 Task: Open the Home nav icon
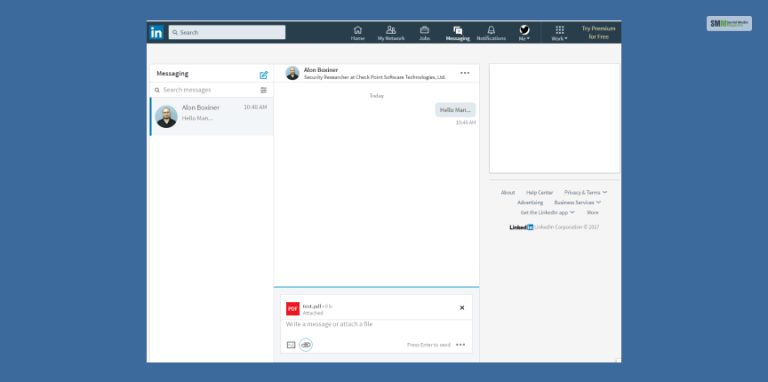tap(358, 33)
